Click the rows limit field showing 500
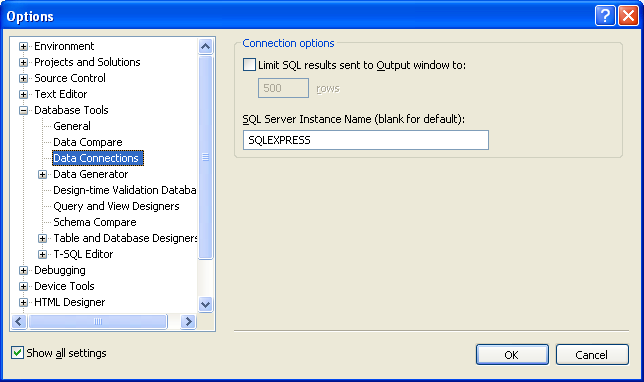This screenshot has height=382, width=644. pyautogui.click(x=283, y=88)
